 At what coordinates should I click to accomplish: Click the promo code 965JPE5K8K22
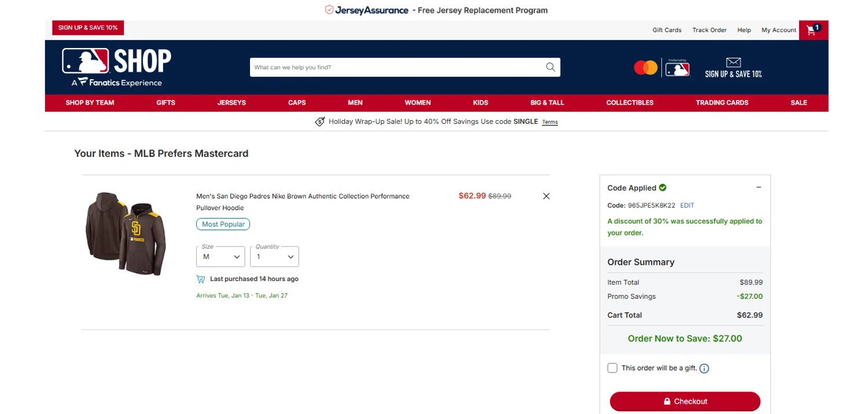(652, 205)
